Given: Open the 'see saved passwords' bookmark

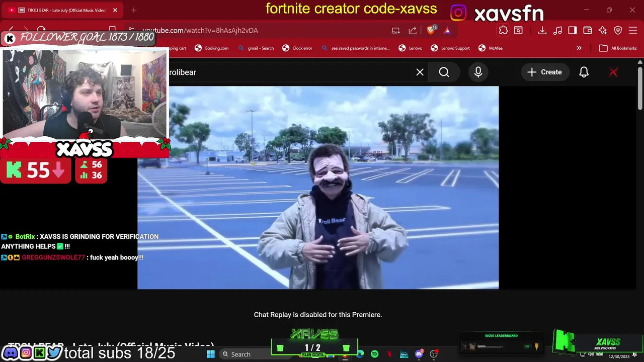Looking at the screenshot, I should tap(355, 48).
